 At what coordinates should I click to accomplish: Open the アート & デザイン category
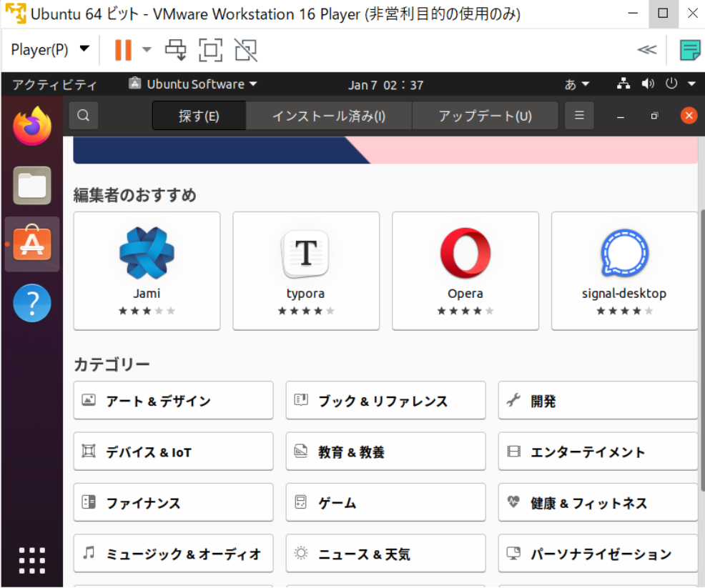174,400
